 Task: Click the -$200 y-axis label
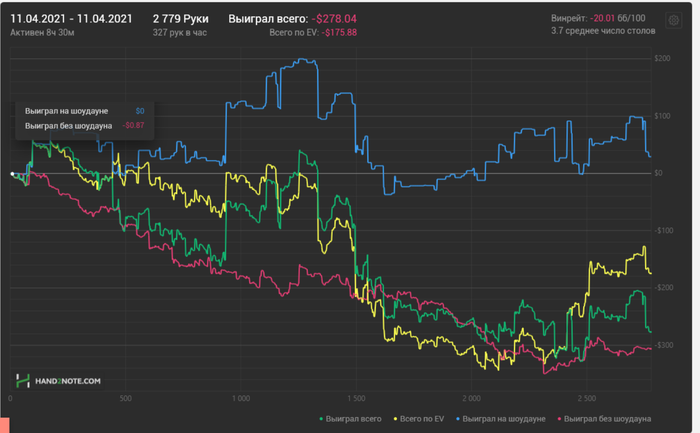[x=663, y=287]
